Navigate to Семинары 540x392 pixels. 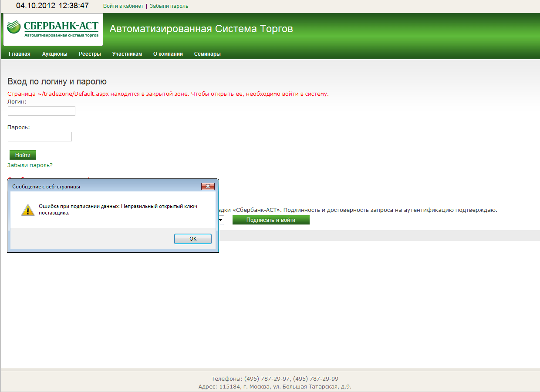coord(207,54)
